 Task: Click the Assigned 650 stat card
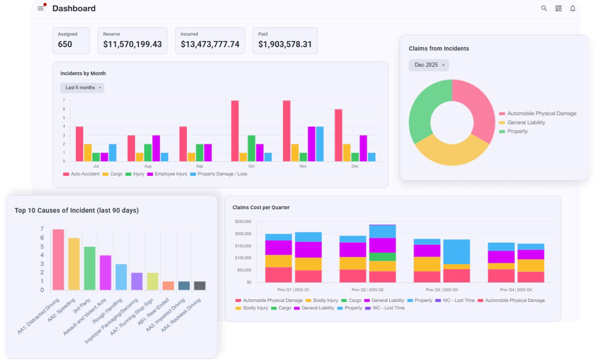click(x=71, y=40)
